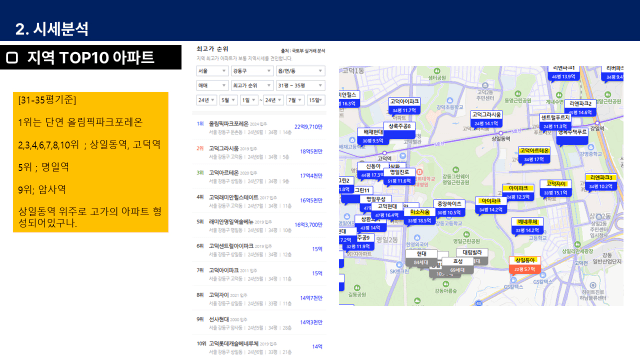Click the yellow [31-35평기준] note box
Screen dimensions: 640x360
pyautogui.click(x=91, y=162)
